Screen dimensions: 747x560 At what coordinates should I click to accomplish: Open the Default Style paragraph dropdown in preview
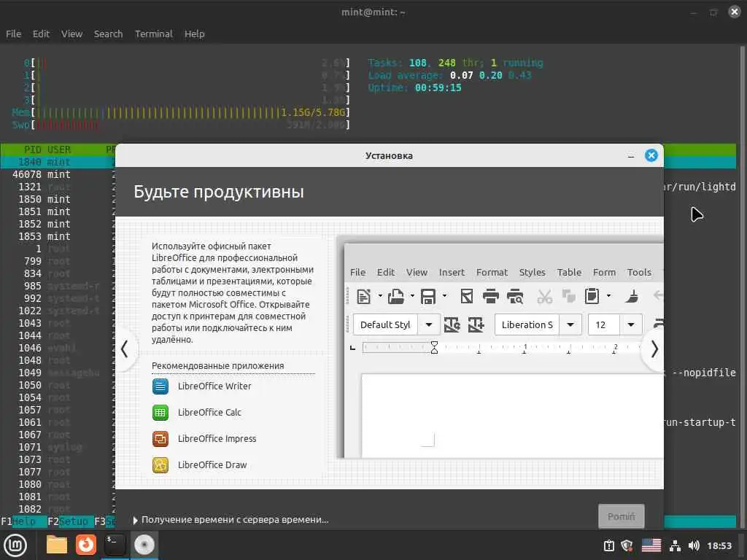pyautogui.click(x=429, y=324)
